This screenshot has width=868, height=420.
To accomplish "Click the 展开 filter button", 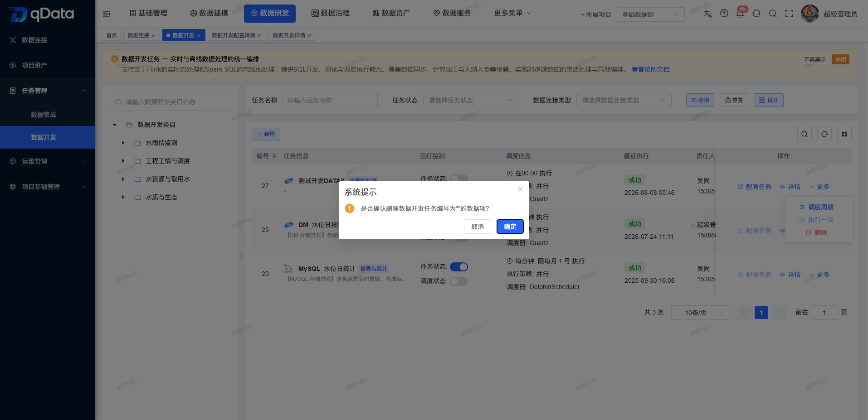I will (x=769, y=100).
